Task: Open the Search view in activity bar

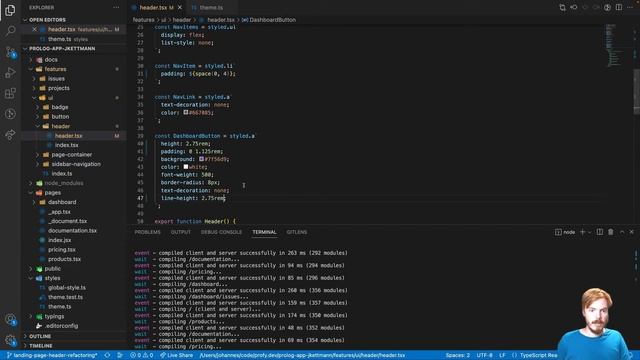Action: point(10,31)
